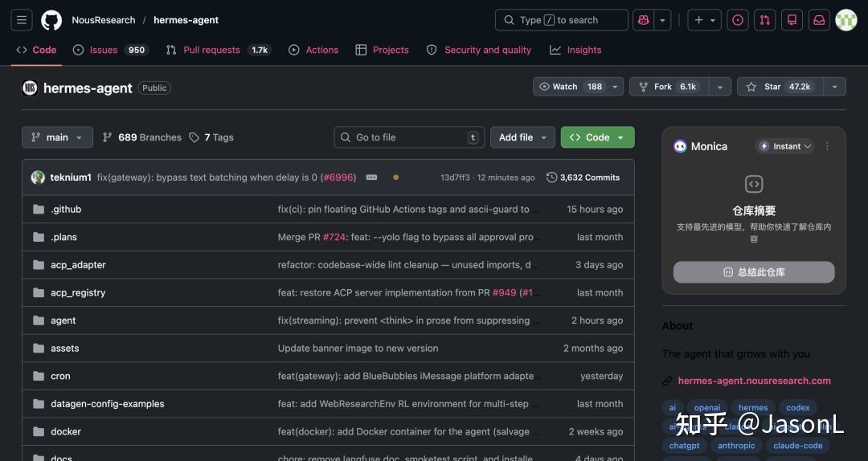Open the main branch selector dropdown
The width and height of the screenshot is (868, 461).
pos(57,137)
